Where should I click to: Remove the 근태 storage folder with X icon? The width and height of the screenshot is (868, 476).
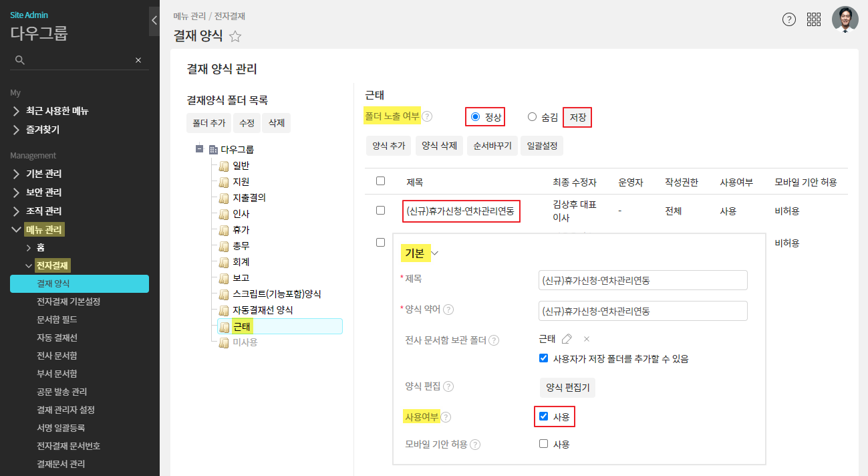click(x=587, y=339)
